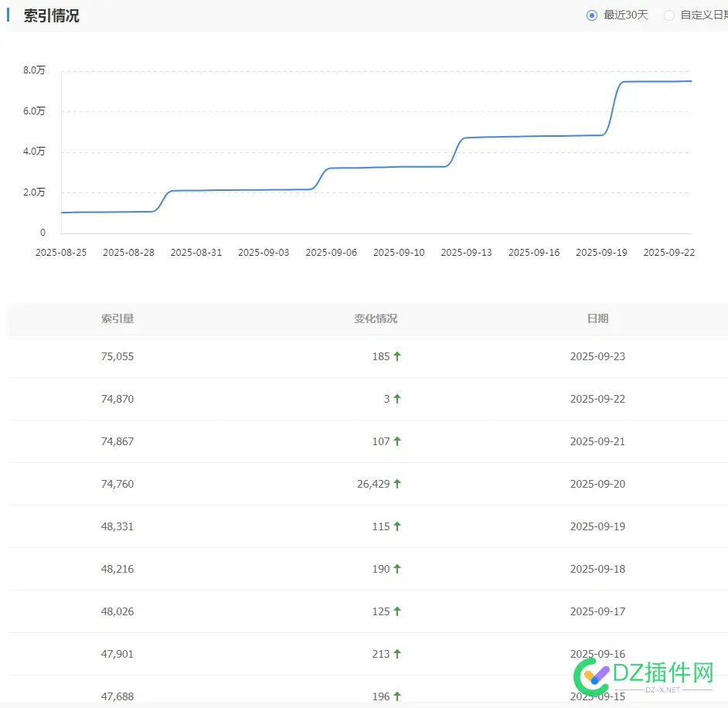The height and width of the screenshot is (708, 728).
Task: Select the index value 48,331
Action: [117, 526]
